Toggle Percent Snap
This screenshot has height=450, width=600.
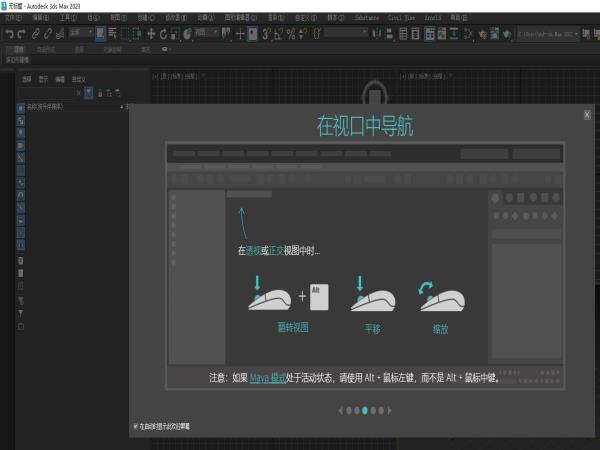pyautogui.click(x=291, y=34)
